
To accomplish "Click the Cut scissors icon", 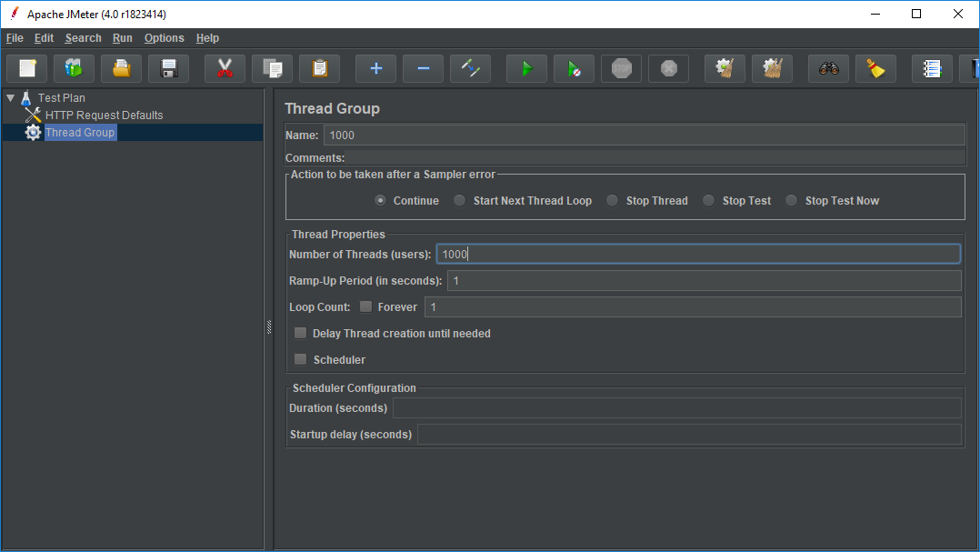I will [225, 68].
